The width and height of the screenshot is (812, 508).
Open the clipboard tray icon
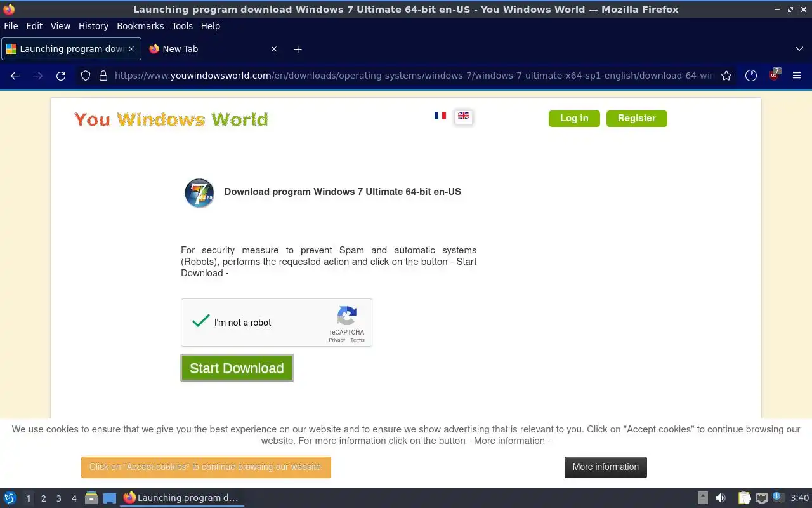click(x=744, y=498)
